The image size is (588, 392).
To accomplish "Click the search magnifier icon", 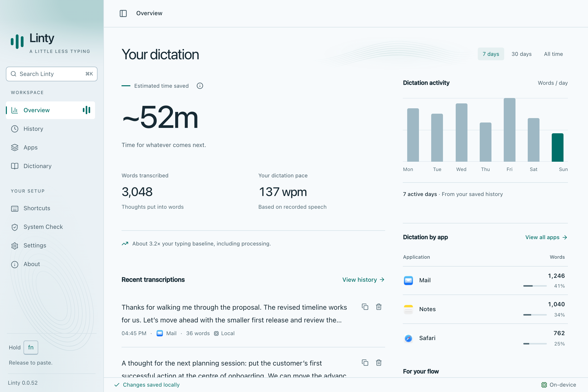I will tap(13, 74).
